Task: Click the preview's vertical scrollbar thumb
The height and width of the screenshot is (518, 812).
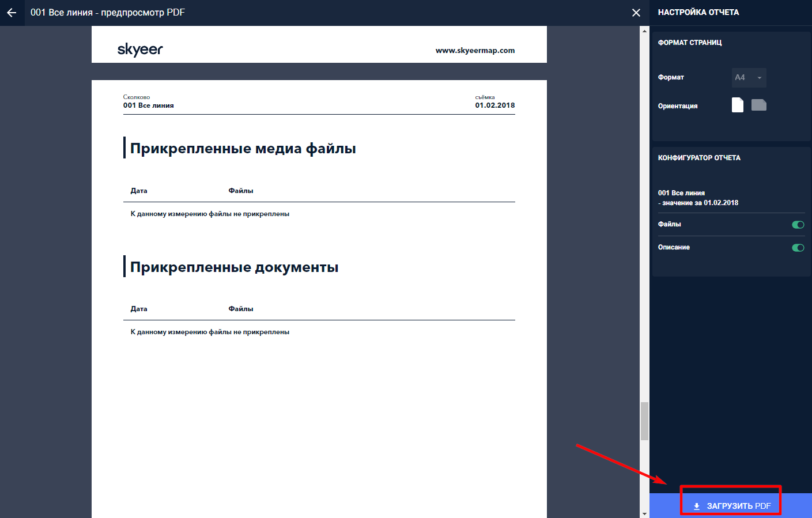Action: 644,421
